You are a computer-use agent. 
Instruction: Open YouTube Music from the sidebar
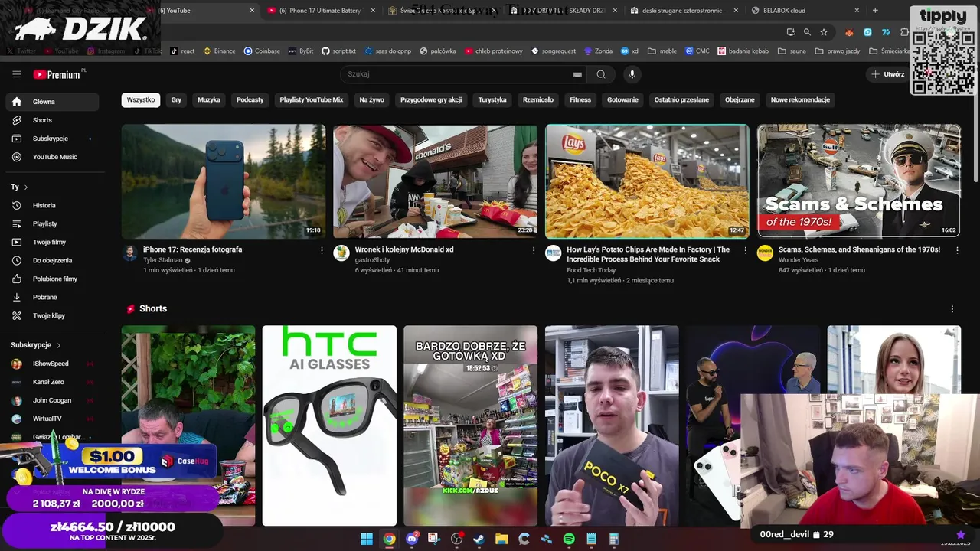coord(52,157)
